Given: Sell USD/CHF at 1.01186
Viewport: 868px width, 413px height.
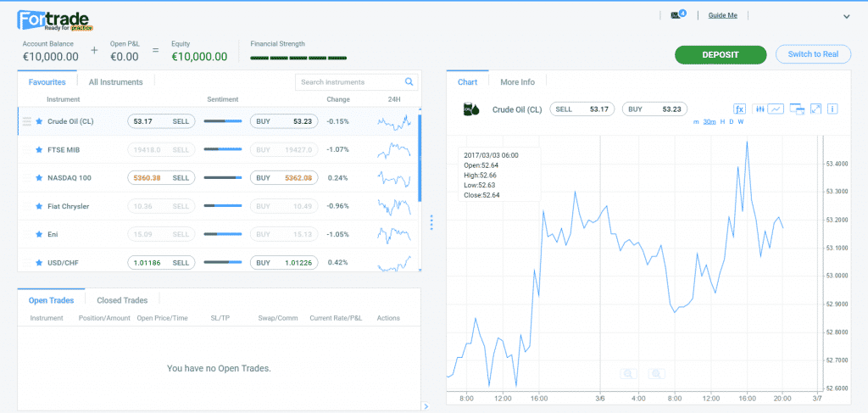Looking at the screenshot, I should 161,262.
